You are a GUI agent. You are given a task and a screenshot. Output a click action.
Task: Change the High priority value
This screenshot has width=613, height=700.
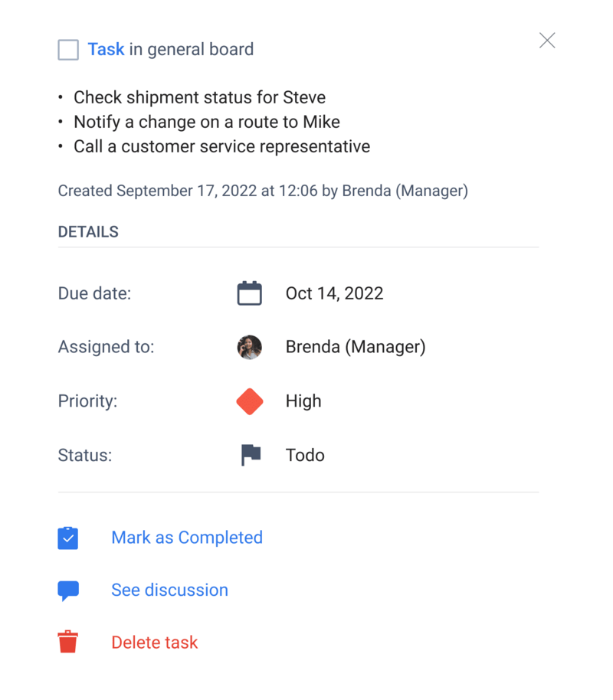coord(303,401)
